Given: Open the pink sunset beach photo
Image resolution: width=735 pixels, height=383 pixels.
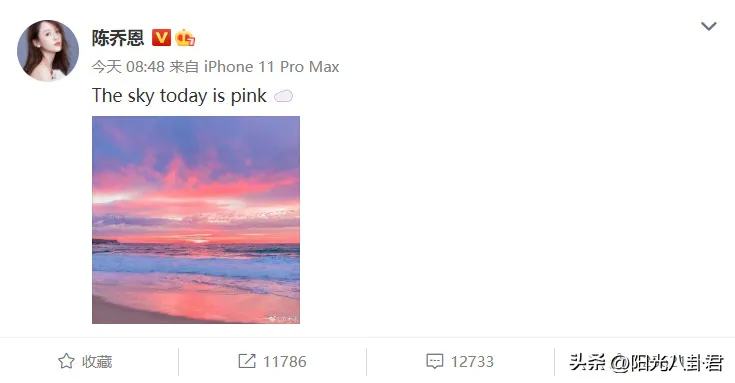Looking at the screenshot, I should point(196,220).
